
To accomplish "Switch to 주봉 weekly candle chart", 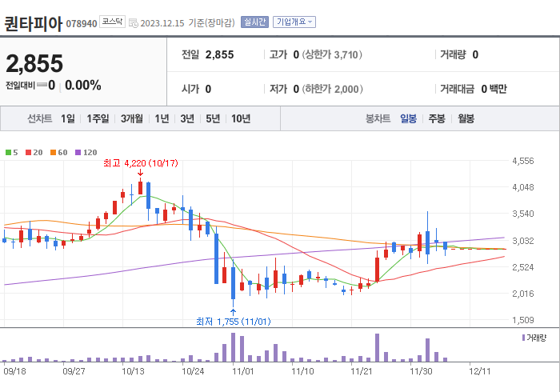I will click(437, 118).
